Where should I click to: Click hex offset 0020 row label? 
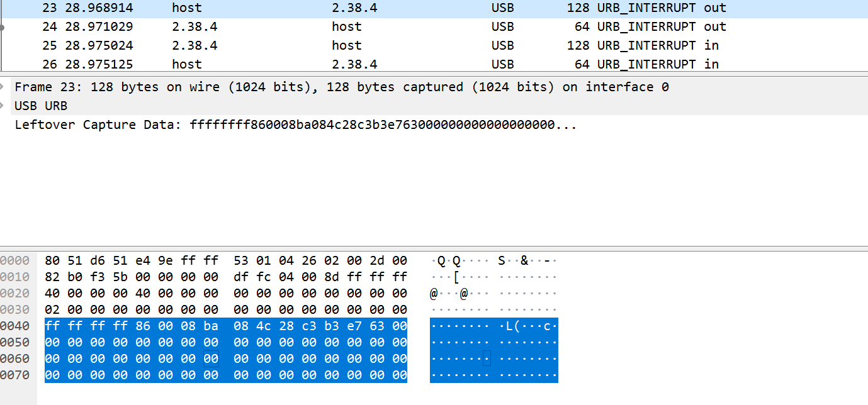point(14,294)
